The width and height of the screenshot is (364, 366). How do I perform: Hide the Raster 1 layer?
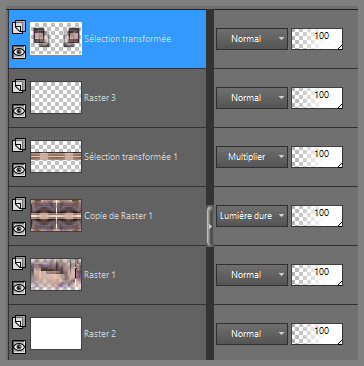19,288
